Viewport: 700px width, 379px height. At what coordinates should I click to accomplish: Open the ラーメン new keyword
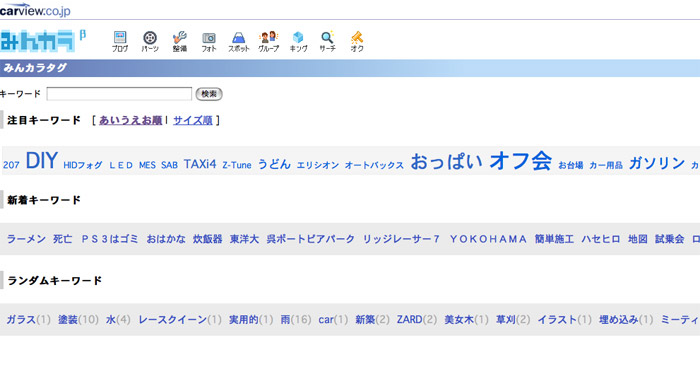point(26,239)
